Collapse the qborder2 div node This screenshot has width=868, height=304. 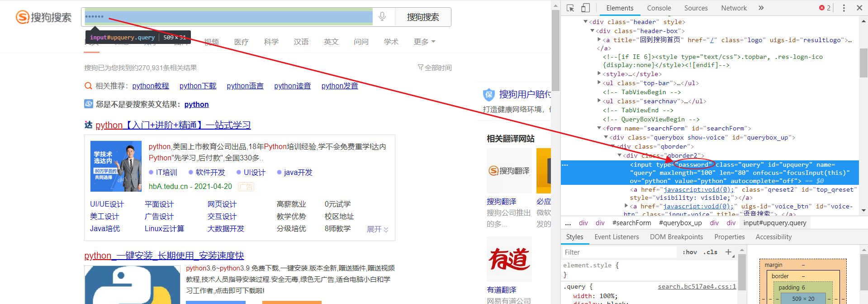pos(620,155)
